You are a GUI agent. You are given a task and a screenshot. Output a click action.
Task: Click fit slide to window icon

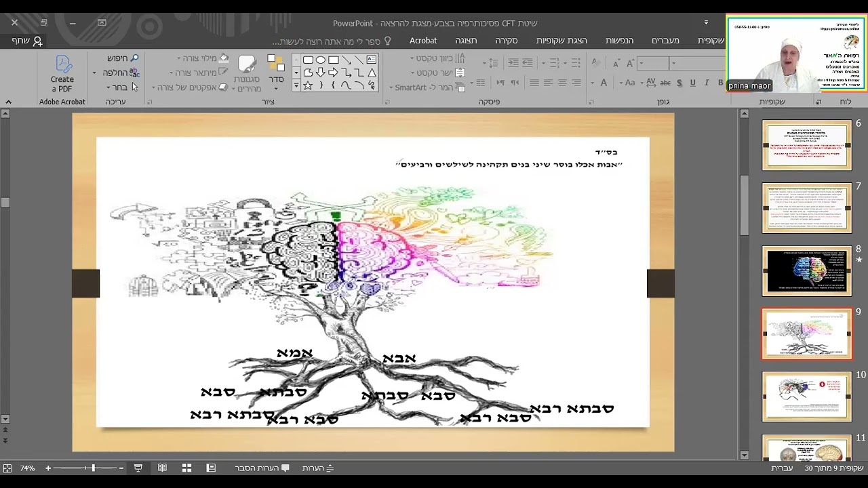click(7, 468)
